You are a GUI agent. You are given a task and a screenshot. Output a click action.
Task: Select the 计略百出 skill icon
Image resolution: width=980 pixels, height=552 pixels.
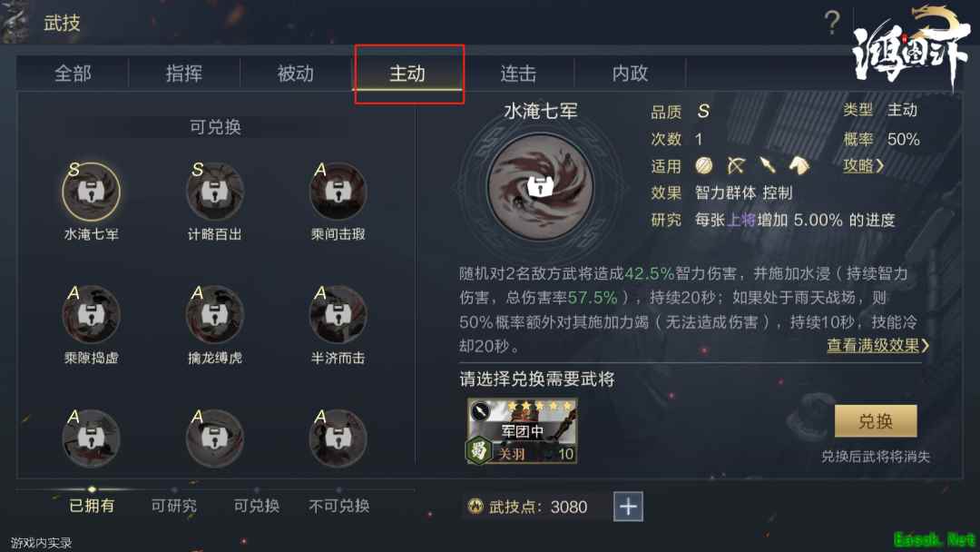click(214, 192)
